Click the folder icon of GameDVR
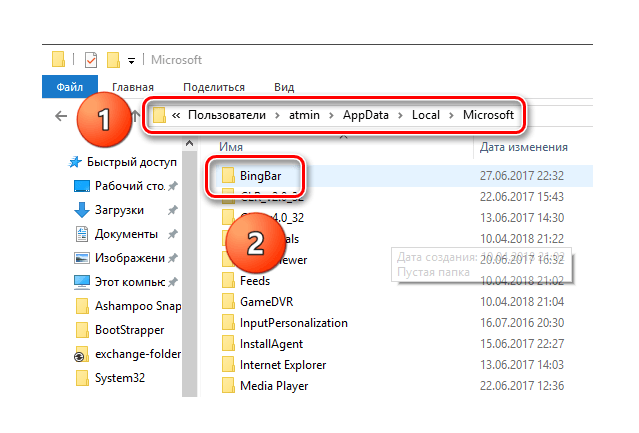639x433 pixels. pos(228,301)
